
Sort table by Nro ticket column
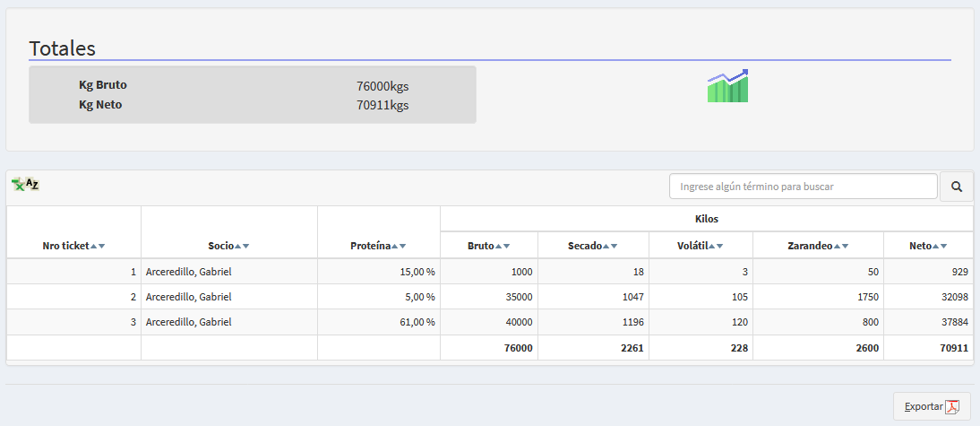(x=73, y=246)
